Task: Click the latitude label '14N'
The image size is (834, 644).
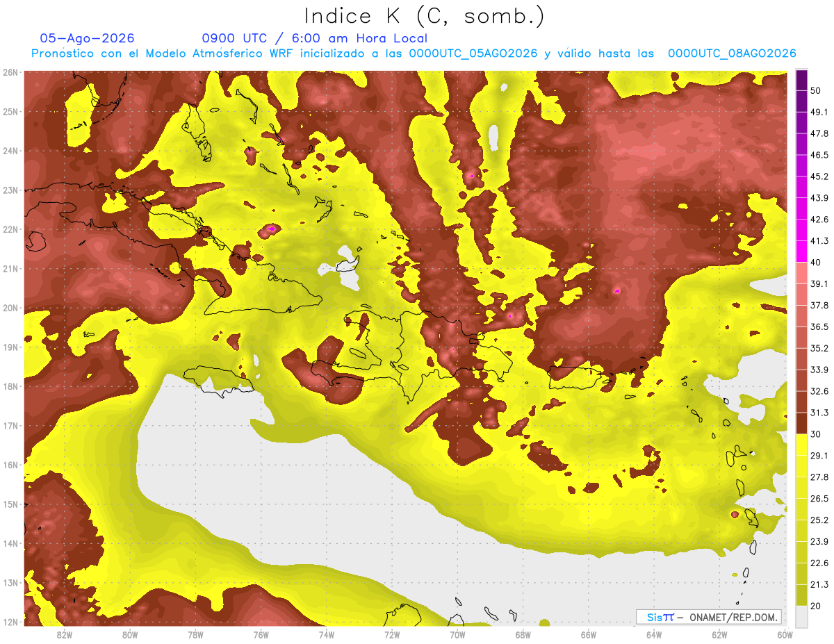Action: pos(10,543)
